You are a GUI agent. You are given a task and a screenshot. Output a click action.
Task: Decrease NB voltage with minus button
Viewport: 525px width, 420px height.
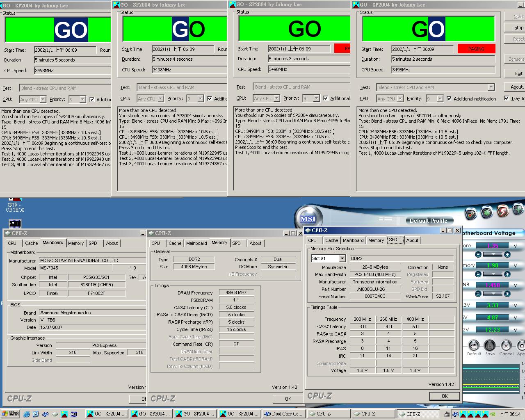click(x=478, y=294)
